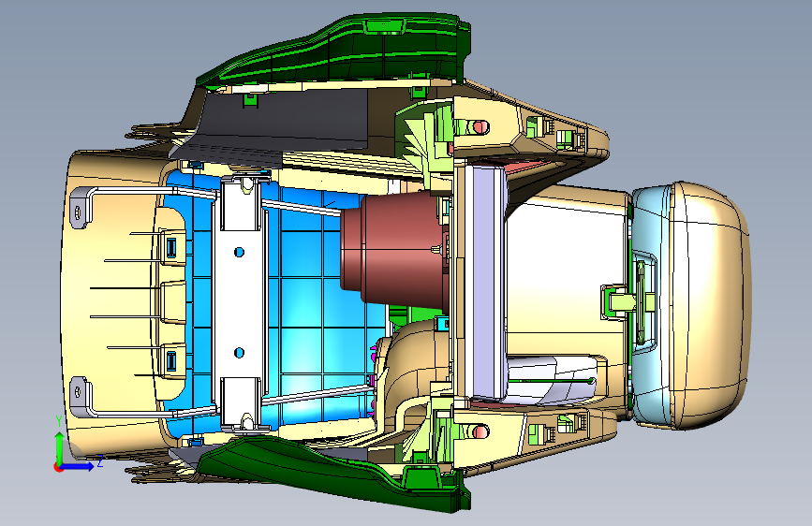Pick the lower gray mounting tab with hole

point(80,397)
